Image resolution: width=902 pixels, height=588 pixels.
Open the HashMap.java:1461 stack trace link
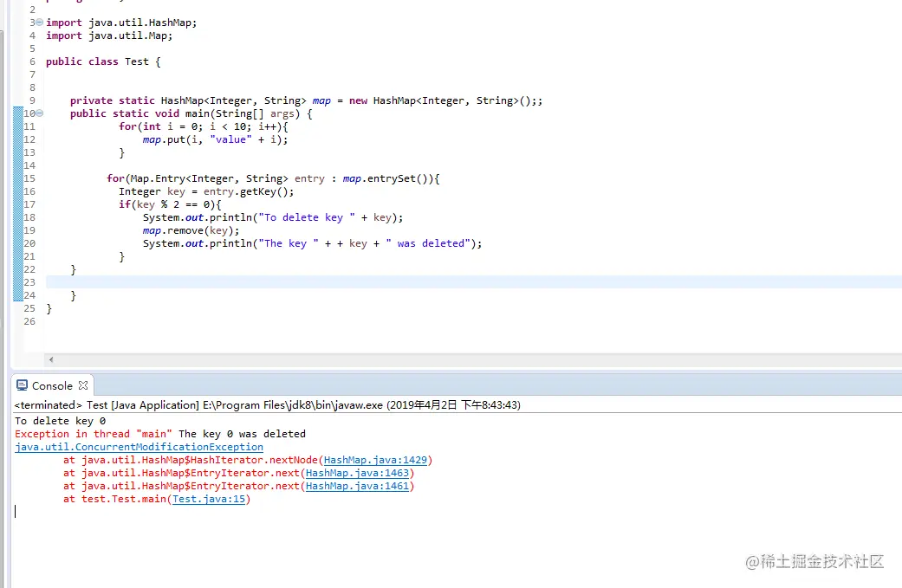click(x=357, y=487)
